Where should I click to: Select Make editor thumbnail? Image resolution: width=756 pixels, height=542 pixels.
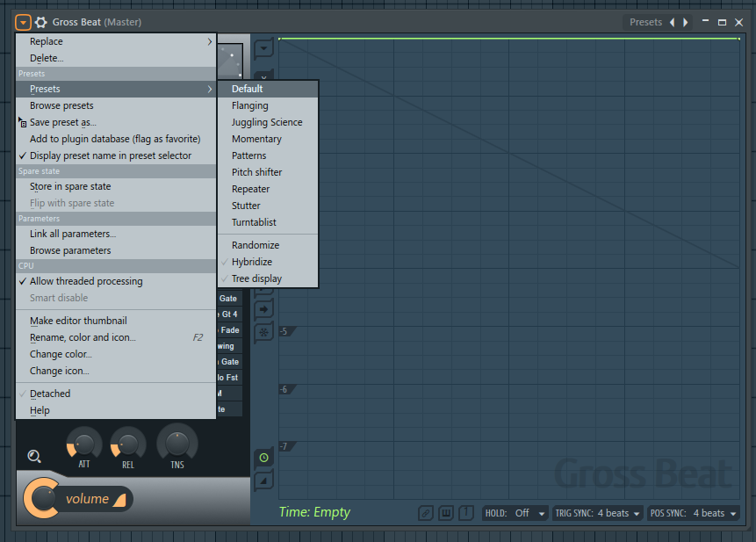(x=116, y=321)
